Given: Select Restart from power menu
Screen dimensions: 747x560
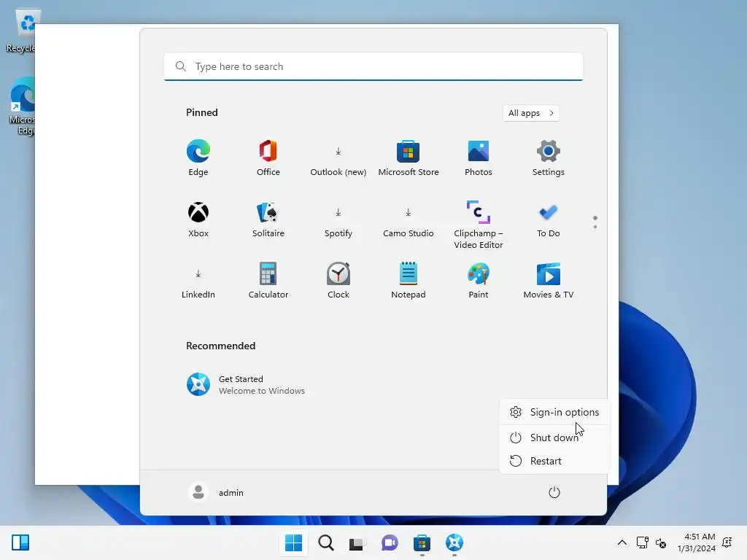Looking at the screenshot, I should [554, 461].
